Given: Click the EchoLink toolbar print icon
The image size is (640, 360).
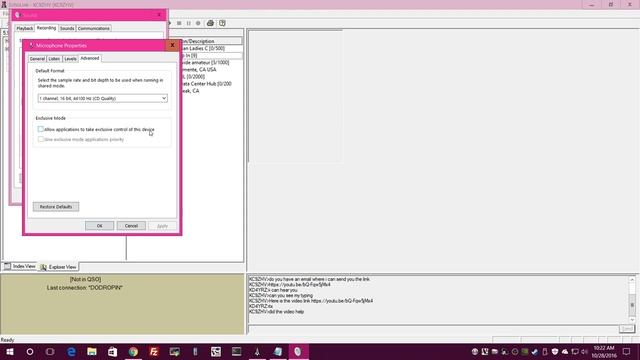Looking at the screenshot, I should coord(210,23).
